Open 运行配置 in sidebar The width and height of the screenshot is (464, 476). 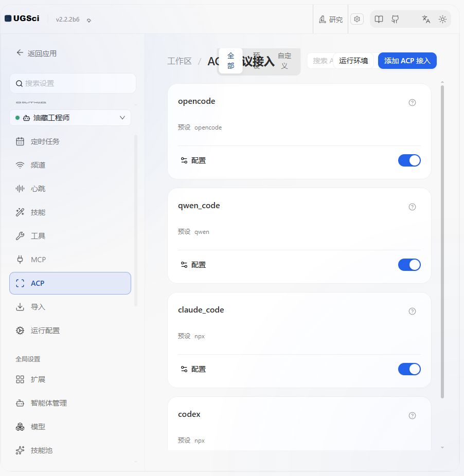[70, 331]
